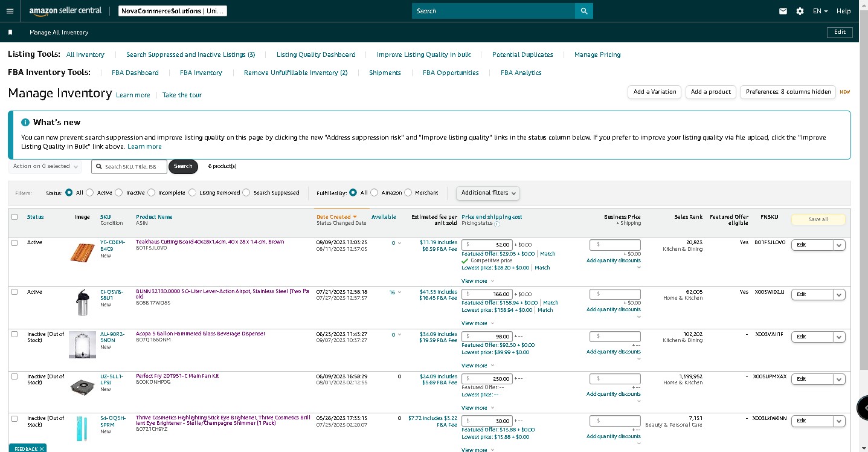Screen dimensions: 868x452
Task: Open Edit dropdown arrow for Teakhaus row
Action: click(839, 245)
